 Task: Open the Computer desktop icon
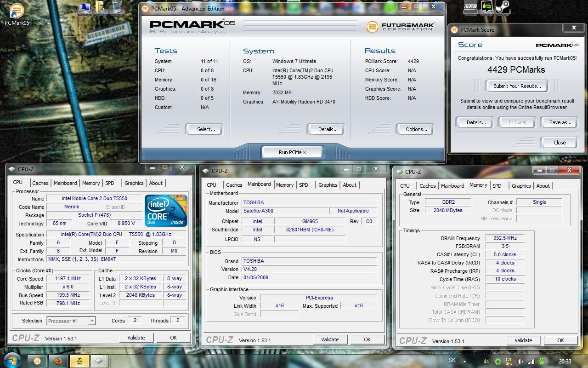pyautogui.click(x=85, y=7)
